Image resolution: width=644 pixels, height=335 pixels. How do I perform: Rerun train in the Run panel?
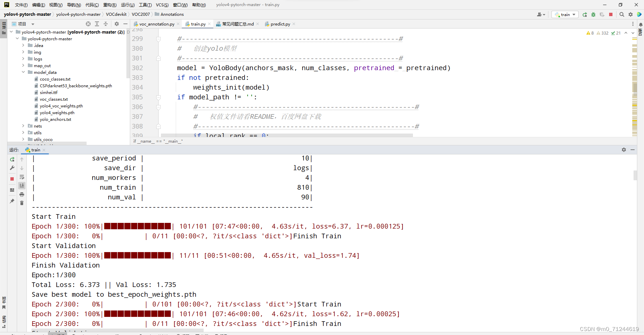click(x=12, y=159)
